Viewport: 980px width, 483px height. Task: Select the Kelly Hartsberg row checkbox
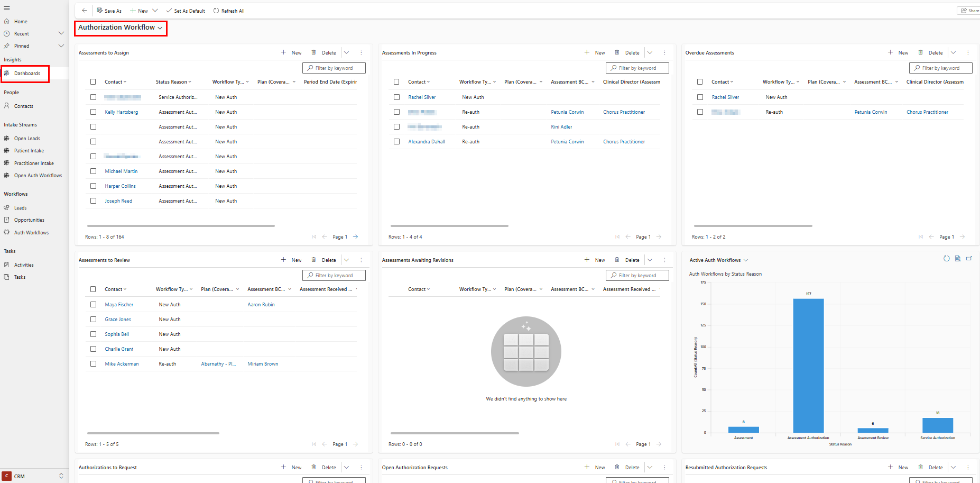93,112
